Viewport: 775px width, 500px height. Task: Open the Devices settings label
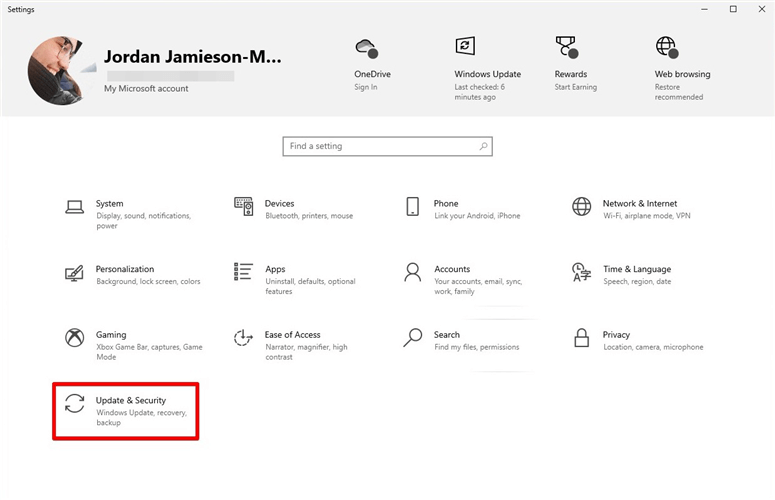pos(279,204)
